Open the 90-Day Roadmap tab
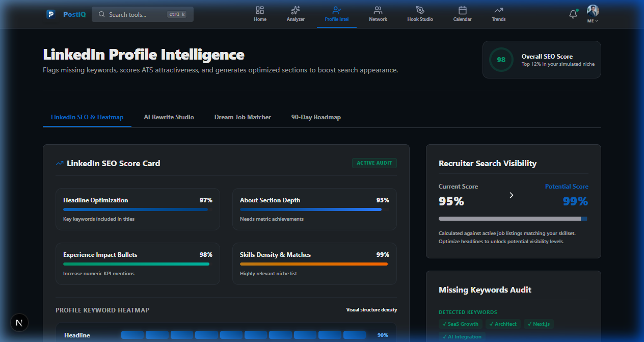The height and width of the screenshot is (342, 644). tap(316, 117)
